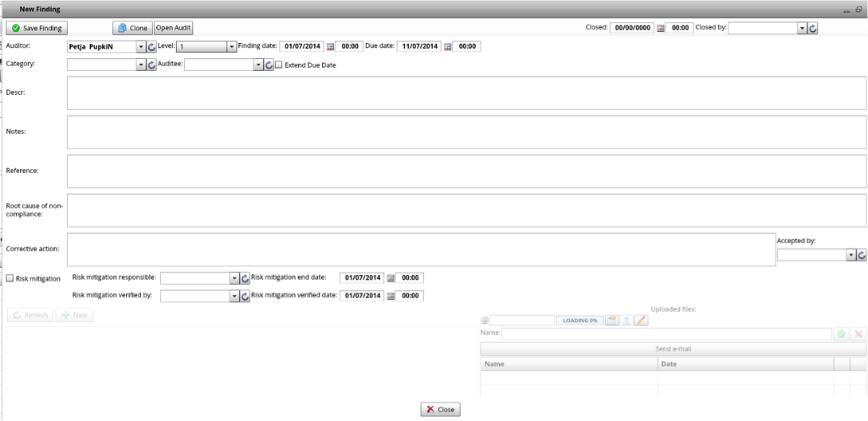The width and height of the screenshot is (868, 421).
Task: Enable the Extend Due Date checkbox
Action: click(x=279, y=65)
